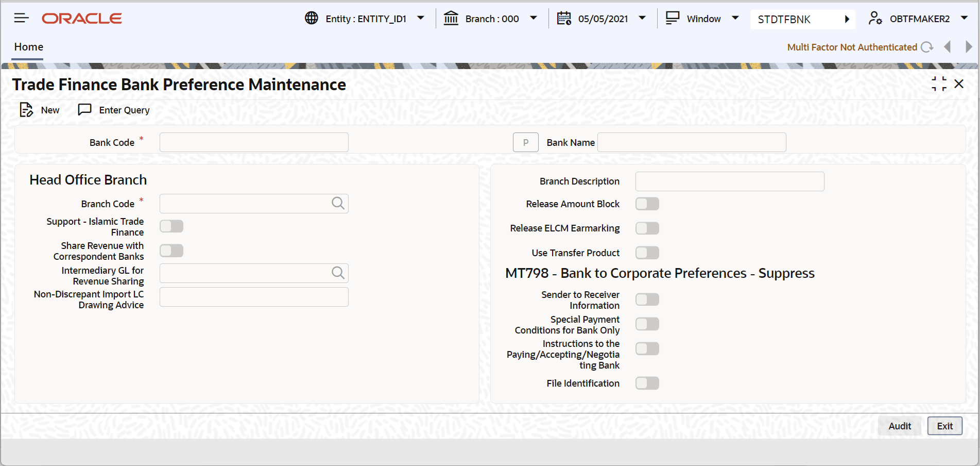Open Intermediary GL lookup search icon
This screenshot has width=980, height=466.
(338, 273)
